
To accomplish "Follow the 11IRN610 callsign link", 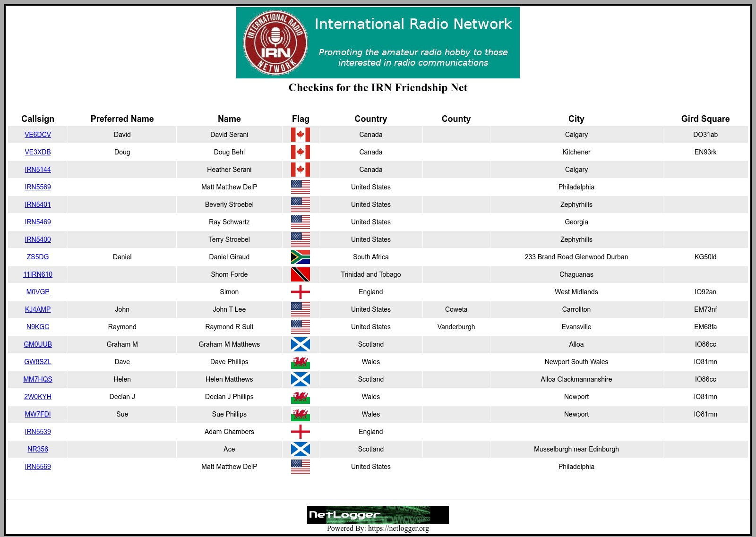I will [38, 274].
